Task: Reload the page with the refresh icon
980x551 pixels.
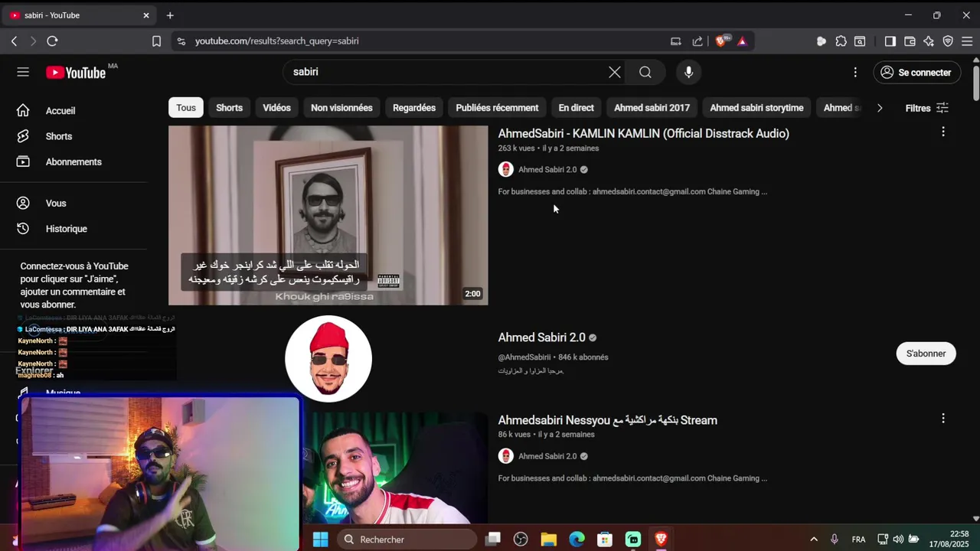Action: [x=52, y=41]
